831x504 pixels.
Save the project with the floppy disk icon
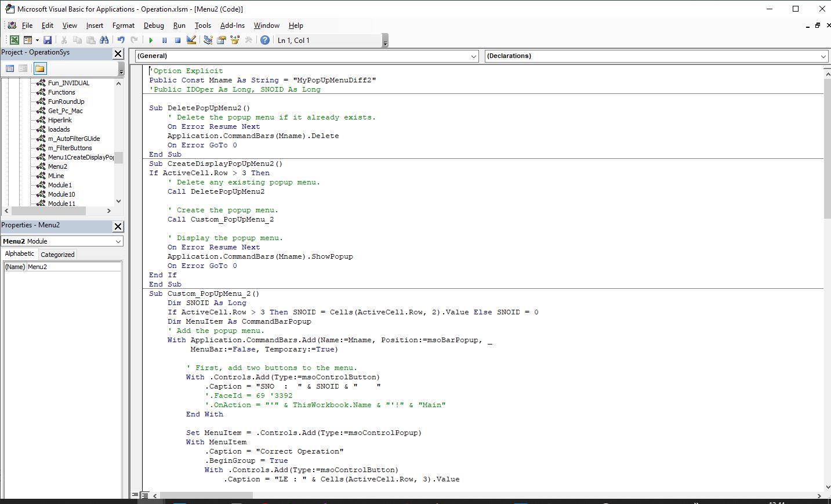[48, 40]
